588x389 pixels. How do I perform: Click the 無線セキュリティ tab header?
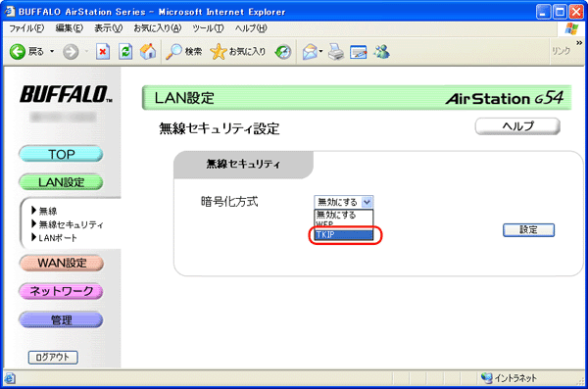point(243,165)
